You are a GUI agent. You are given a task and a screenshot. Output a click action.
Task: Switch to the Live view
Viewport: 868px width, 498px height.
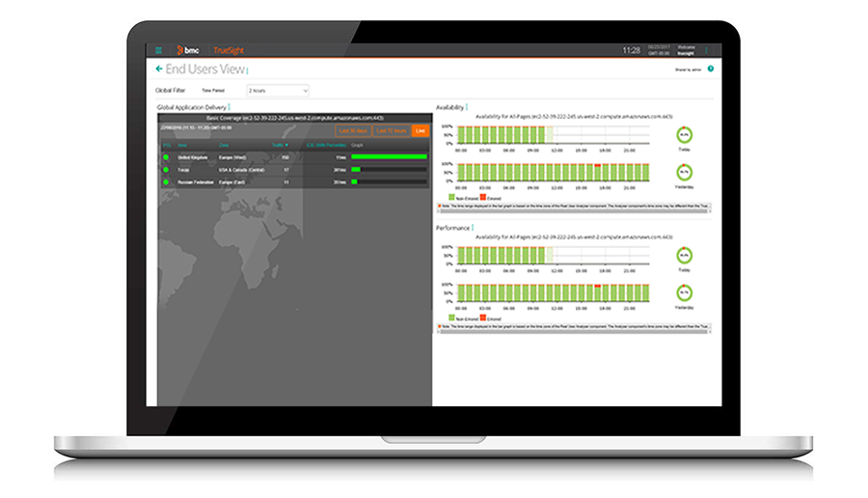[x=420, y=130]
